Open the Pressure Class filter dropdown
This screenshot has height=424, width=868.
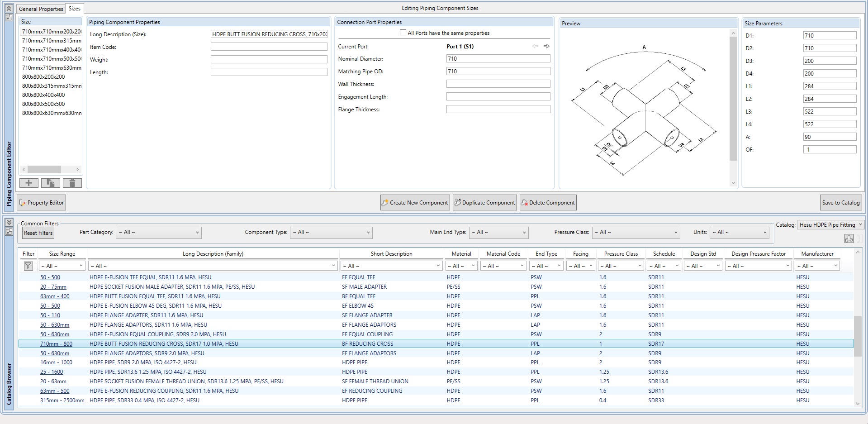[637, 233]
